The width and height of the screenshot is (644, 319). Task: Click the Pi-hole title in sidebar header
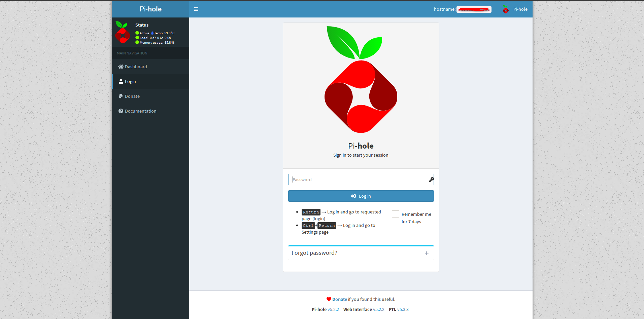click(x=150, y=9)
